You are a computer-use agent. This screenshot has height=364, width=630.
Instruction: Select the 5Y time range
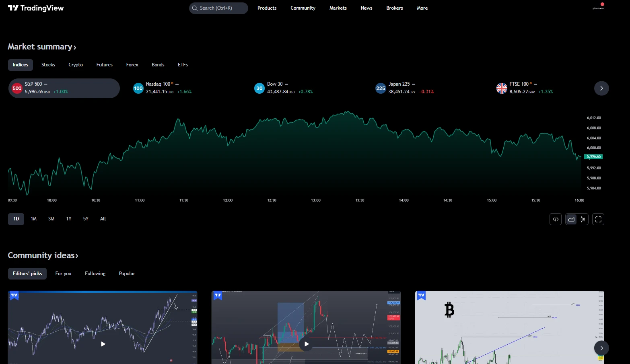86,219
